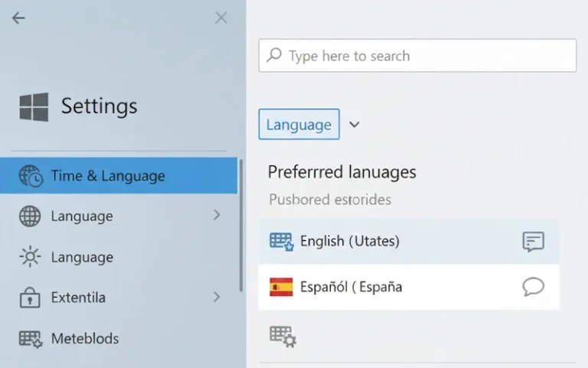
Task: Click the sun icon in the sidebar
Action: point(30,257)
